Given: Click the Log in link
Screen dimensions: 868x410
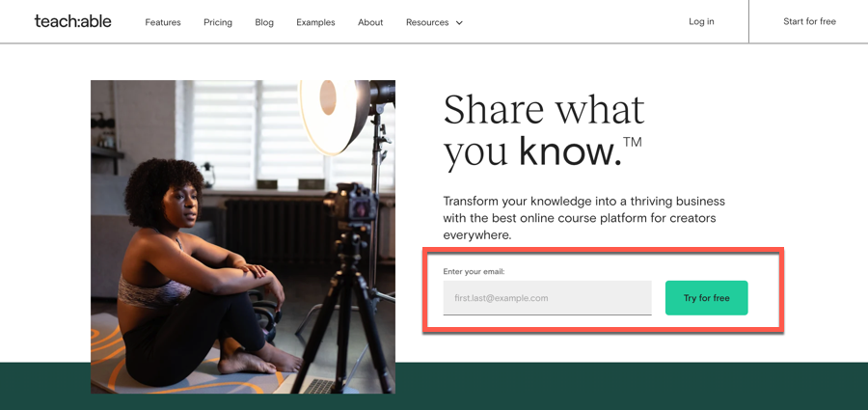Looking at the screenshot, I should pos(701,21).
